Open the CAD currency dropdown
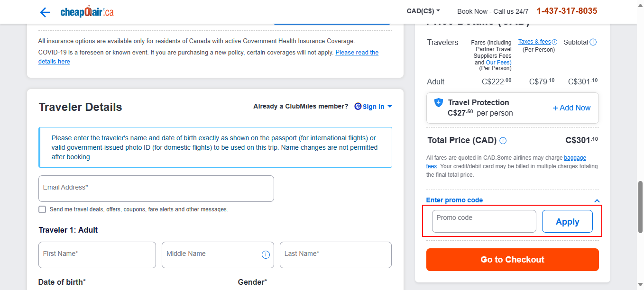The height and width of the screenshot is (290, 644). tap(423, 11)
